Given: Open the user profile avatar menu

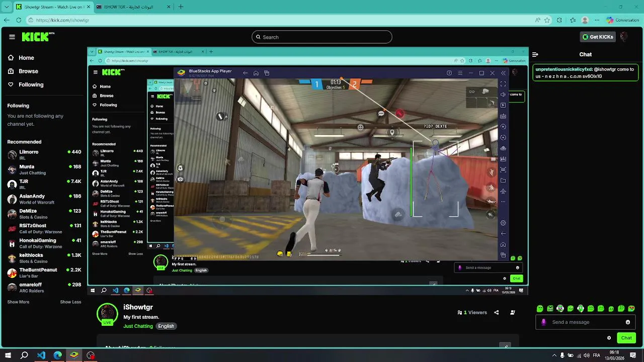Looking at the screenshot, I should point(624,37).
